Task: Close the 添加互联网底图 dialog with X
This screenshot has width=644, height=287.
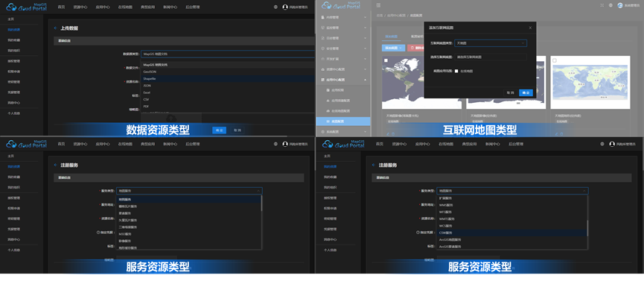Action: (530, 28)
